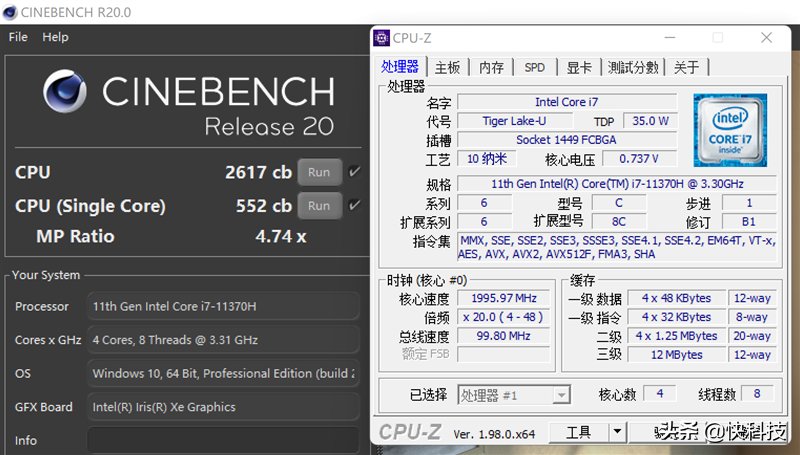Click the 指令集 instruction list text

tap(617, 247)
